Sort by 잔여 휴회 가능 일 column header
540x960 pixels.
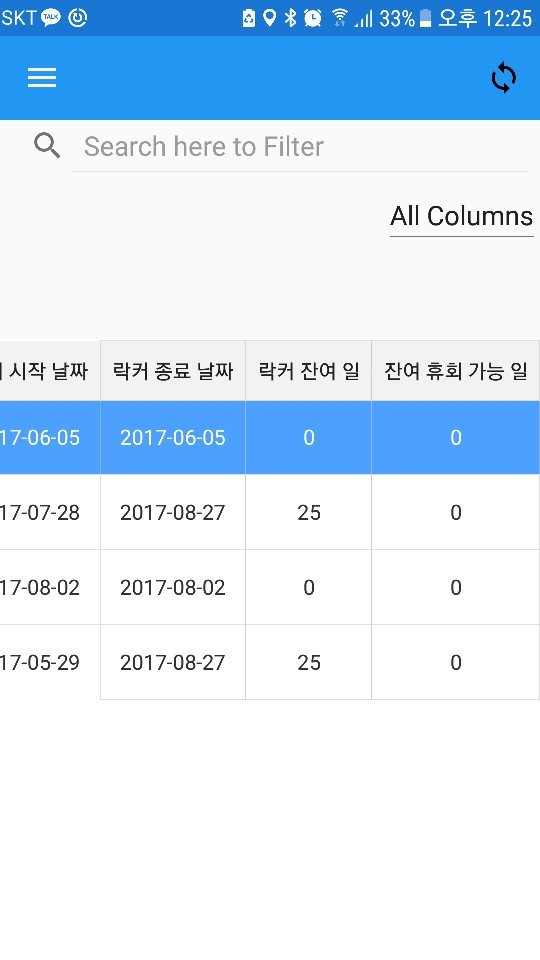tap(456, 371)
